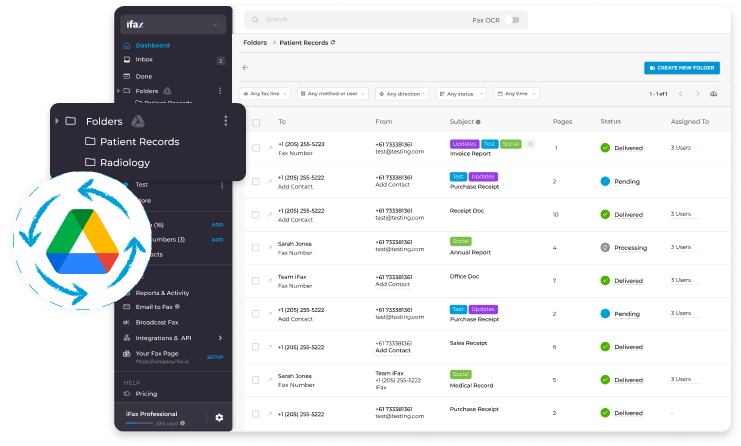This screenshot has height=446, width=741.
Task: Open the Any direction filter
Action: tap(402, 94)
